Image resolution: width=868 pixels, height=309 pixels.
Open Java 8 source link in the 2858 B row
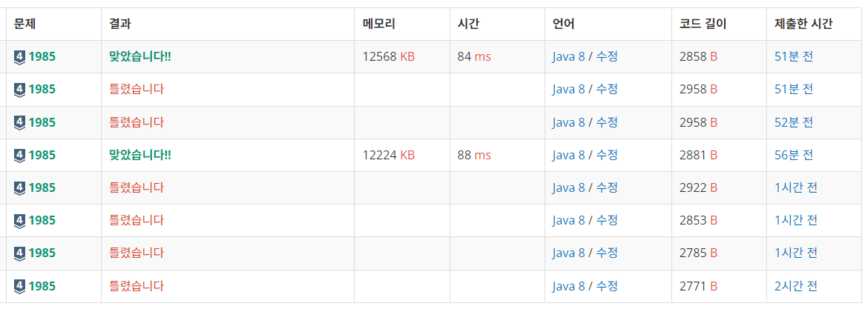tap(568, 56)
